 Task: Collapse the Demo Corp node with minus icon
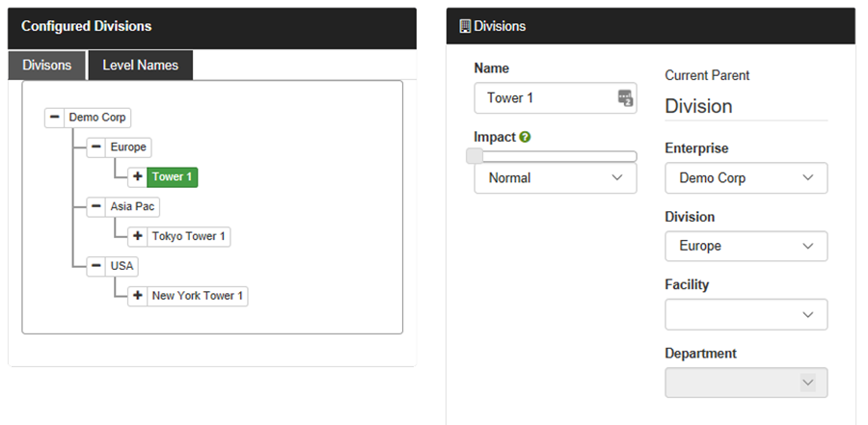(x=54, y=118)
